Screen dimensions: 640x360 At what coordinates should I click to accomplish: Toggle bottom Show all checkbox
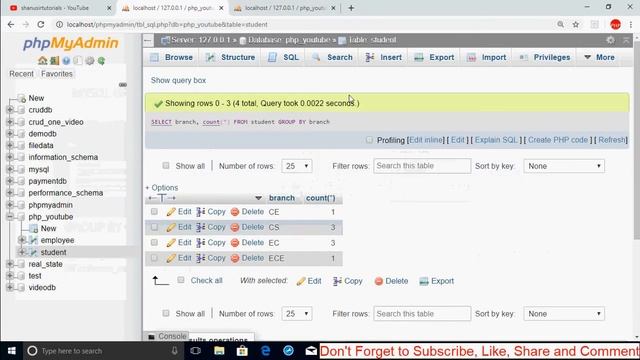165,313
